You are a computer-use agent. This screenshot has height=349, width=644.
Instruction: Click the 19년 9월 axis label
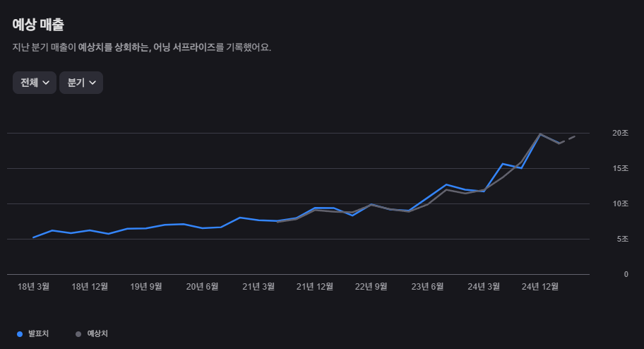click(x=145, y=287)
